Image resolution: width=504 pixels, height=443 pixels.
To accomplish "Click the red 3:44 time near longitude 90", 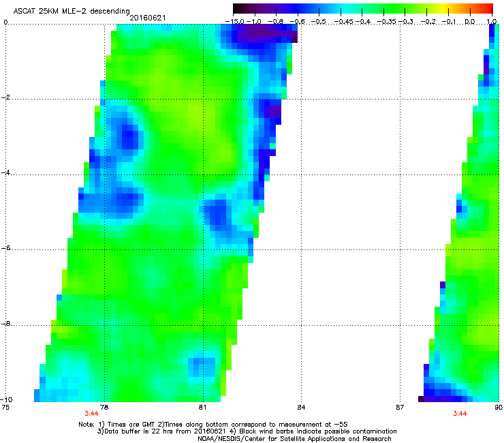I will [460, 414].
